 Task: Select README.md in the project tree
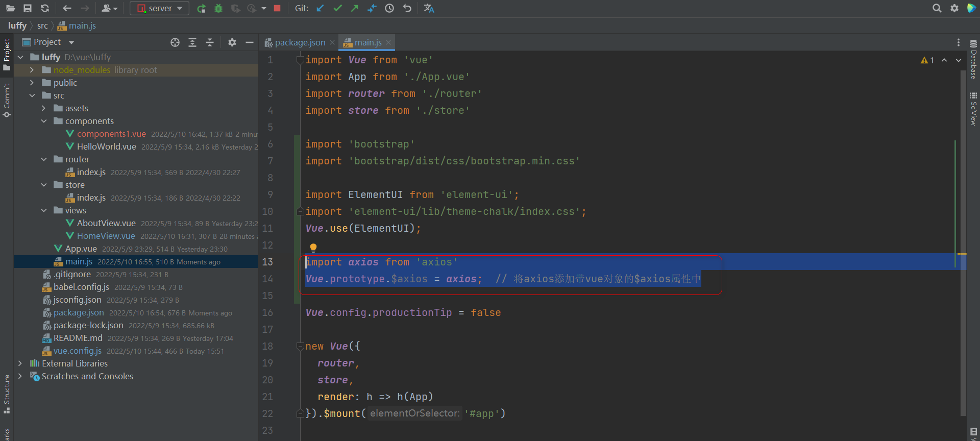click(78, 338)
